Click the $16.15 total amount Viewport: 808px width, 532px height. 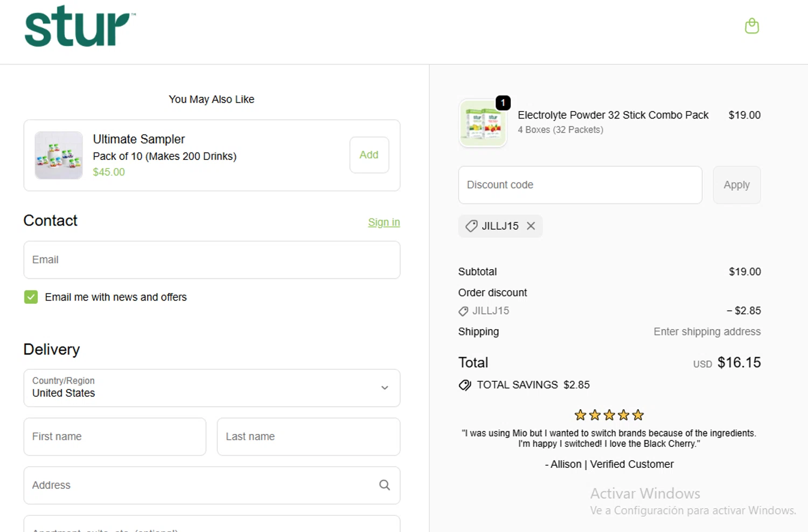coord(739,362)
